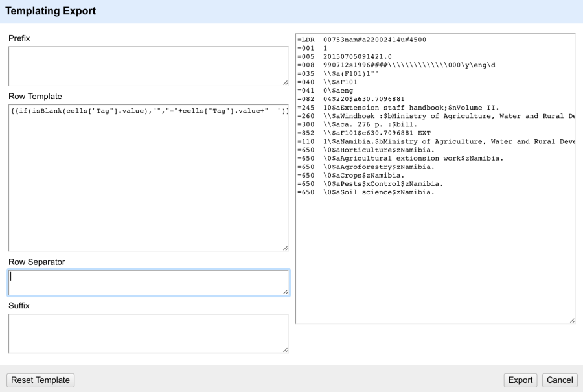Click the resize grip of Row Separator box
The height and width of the screenshot is (392, 583).
[284, 292]
